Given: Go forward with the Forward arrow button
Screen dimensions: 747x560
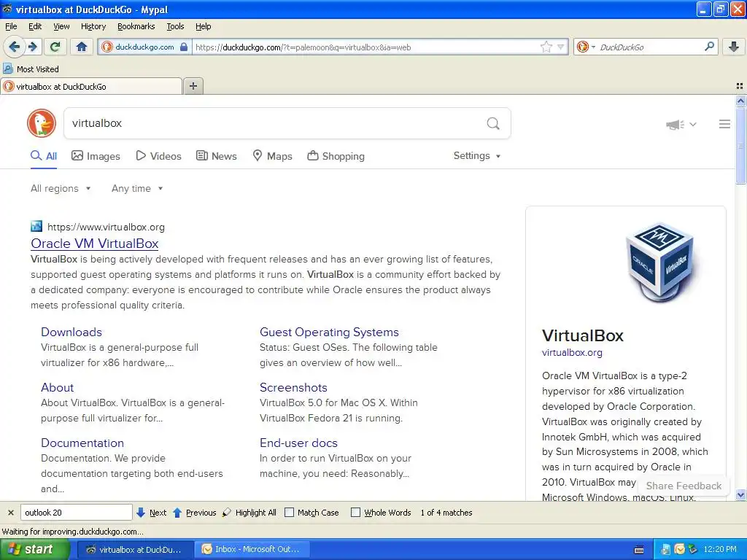Looking at the screenshot, I should click(x=32, y=47).
